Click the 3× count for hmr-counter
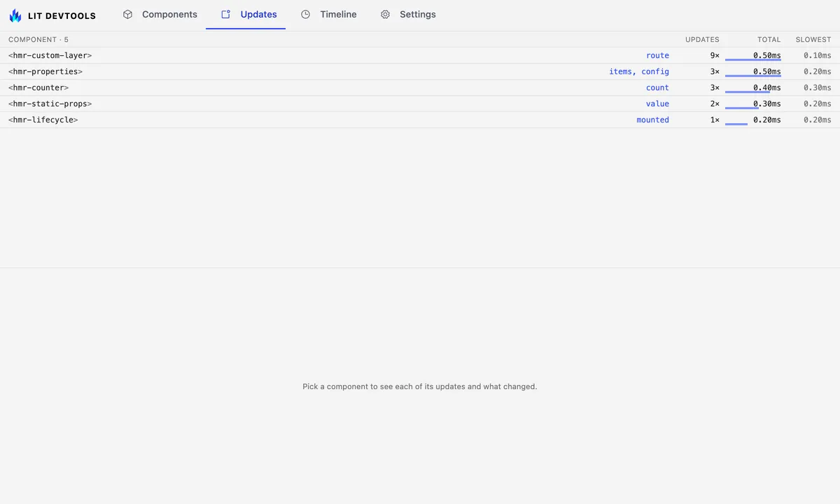This screenshot has width=840, height=504. click(715, 87)
